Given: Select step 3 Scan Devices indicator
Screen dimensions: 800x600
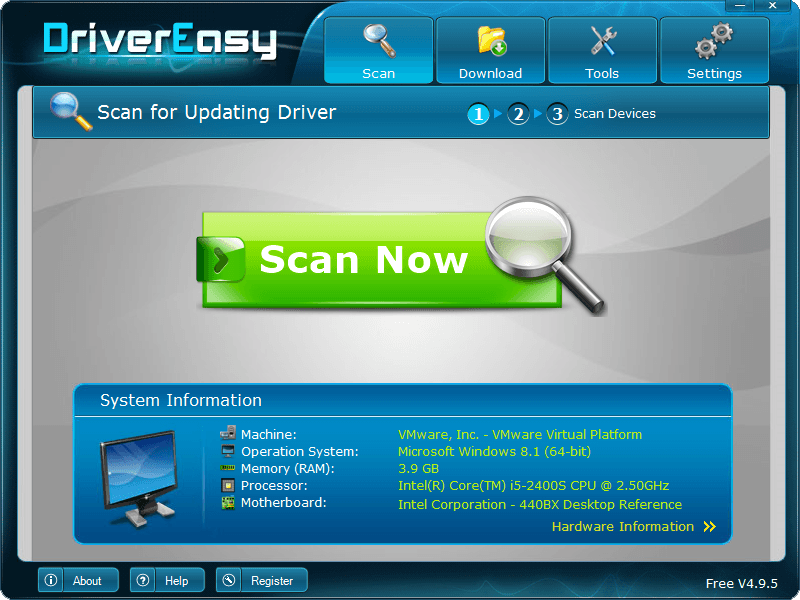Looking at the screenshot, I should 558,114.
